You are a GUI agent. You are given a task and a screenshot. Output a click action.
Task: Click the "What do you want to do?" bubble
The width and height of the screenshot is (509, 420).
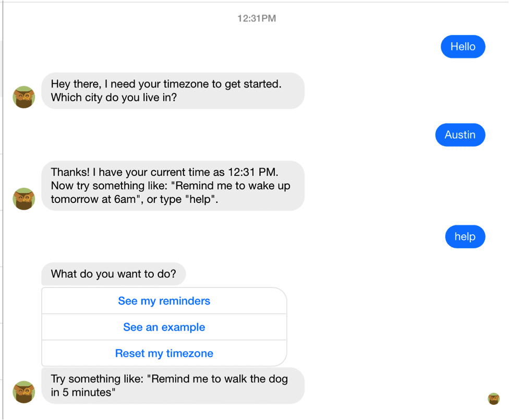[x=113, y=274]
